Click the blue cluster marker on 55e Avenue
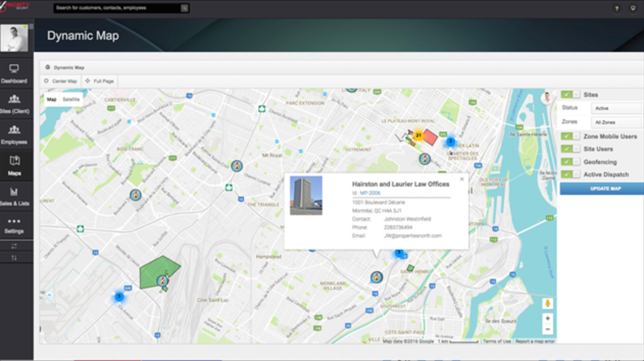Screen dimensions: 644x361 (119, 296)
